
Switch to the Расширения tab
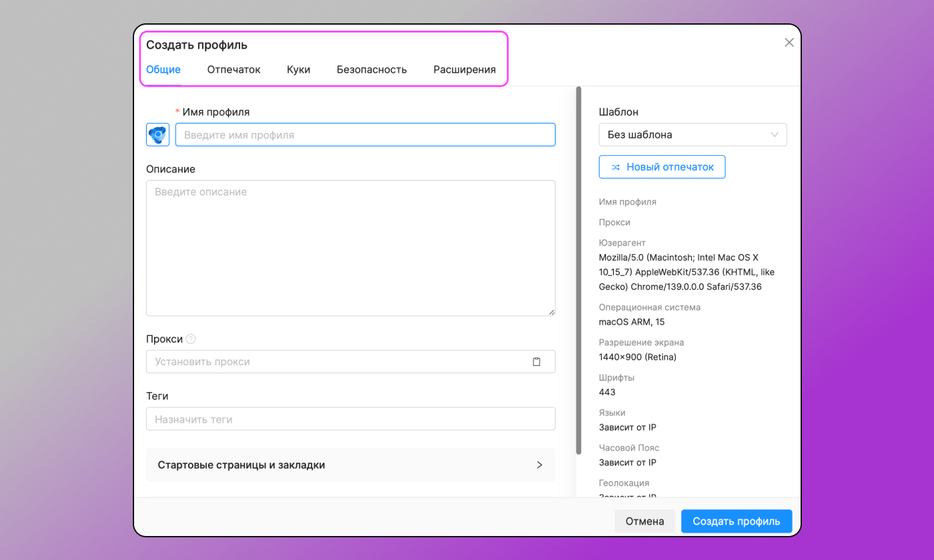pyautogui.click(x=464, y=69)
